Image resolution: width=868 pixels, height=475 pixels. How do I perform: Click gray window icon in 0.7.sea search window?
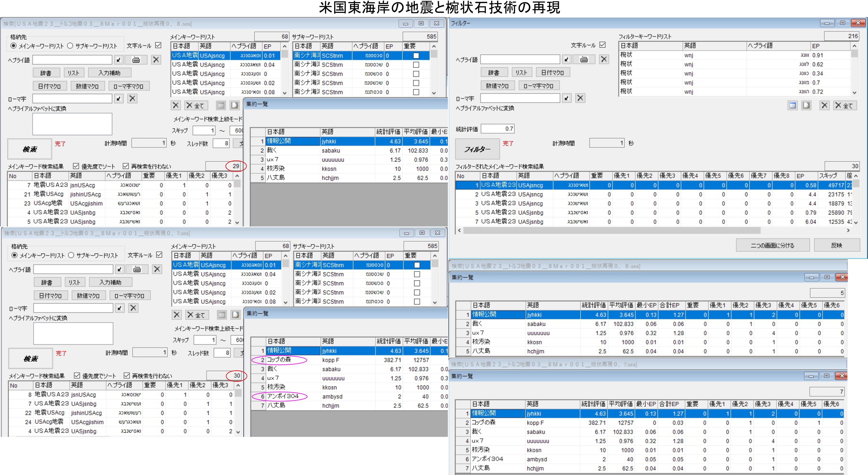222,315
